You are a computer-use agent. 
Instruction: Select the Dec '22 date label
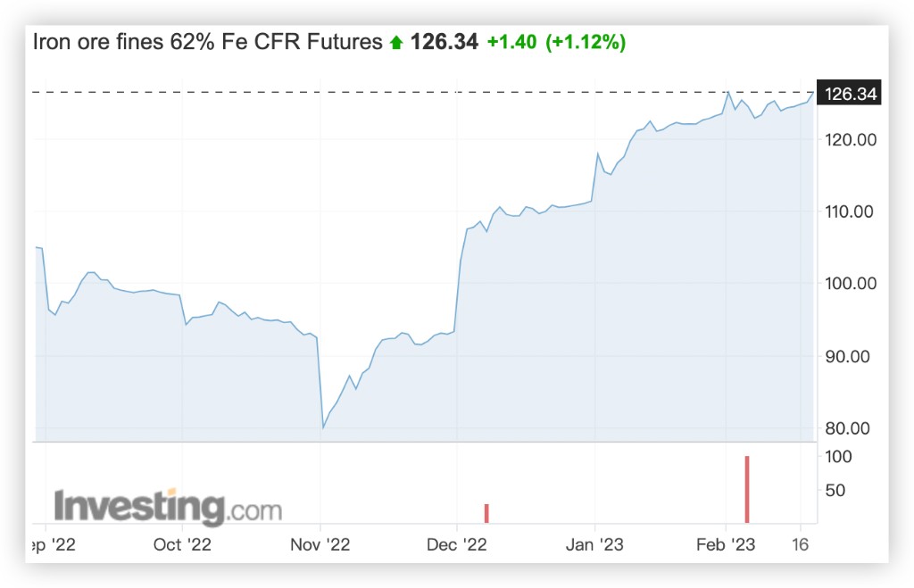[456, 543]
